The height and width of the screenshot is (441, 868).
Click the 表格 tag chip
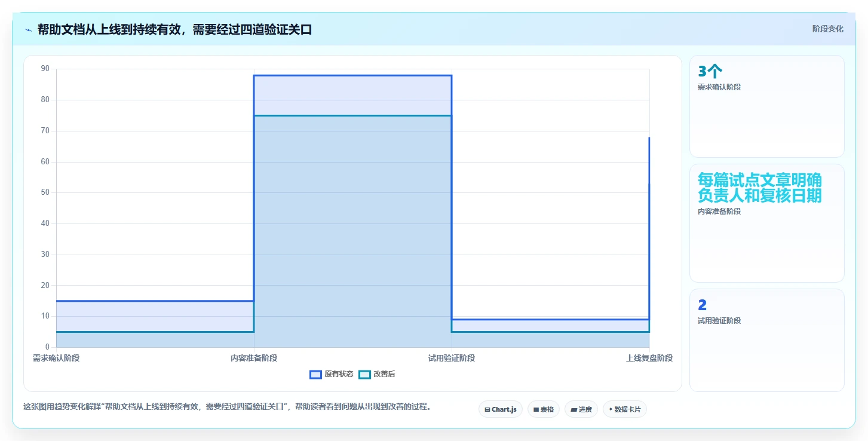(x=544, y=409)
